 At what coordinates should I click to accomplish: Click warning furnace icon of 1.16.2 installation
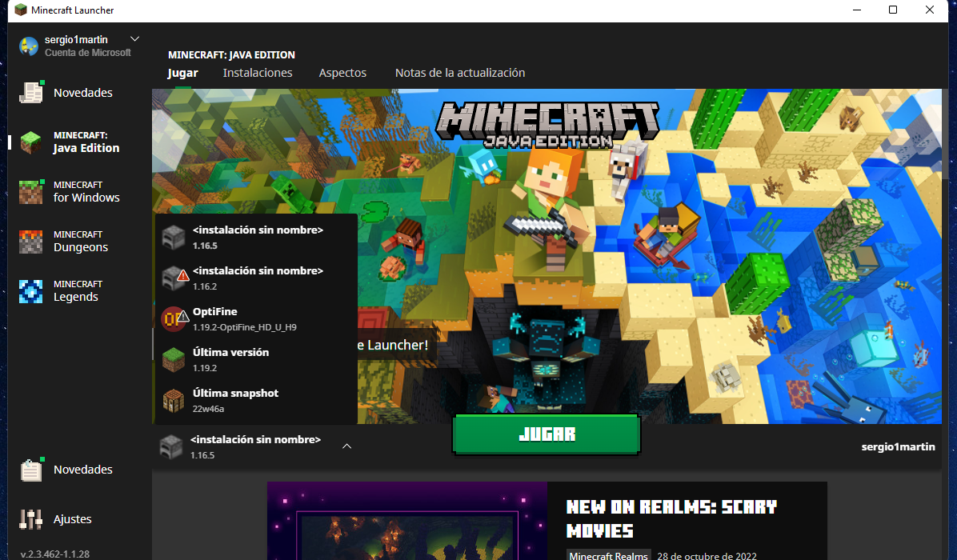(x=174, y=278)
